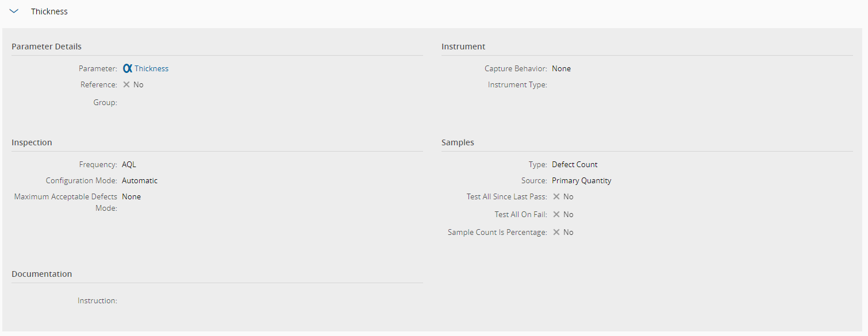Click the Capture Behavior None value

(x=562, y=68)
